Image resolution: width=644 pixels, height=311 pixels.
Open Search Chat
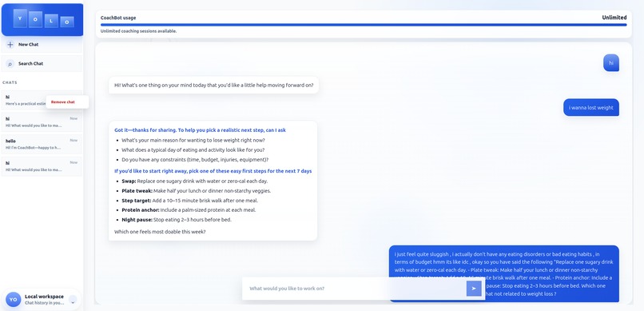(42, 64)
